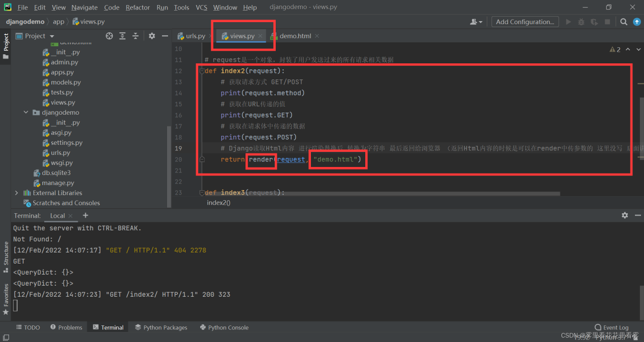Click index2() breadcrumb below editor
The width and height of the screenshot is (644, 342).
[218, 203]
